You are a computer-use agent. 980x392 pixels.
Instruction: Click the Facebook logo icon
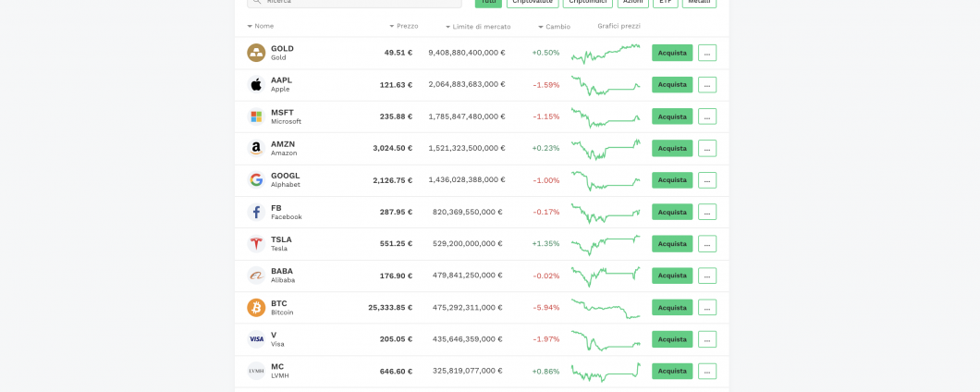click(x=256, y=212)
